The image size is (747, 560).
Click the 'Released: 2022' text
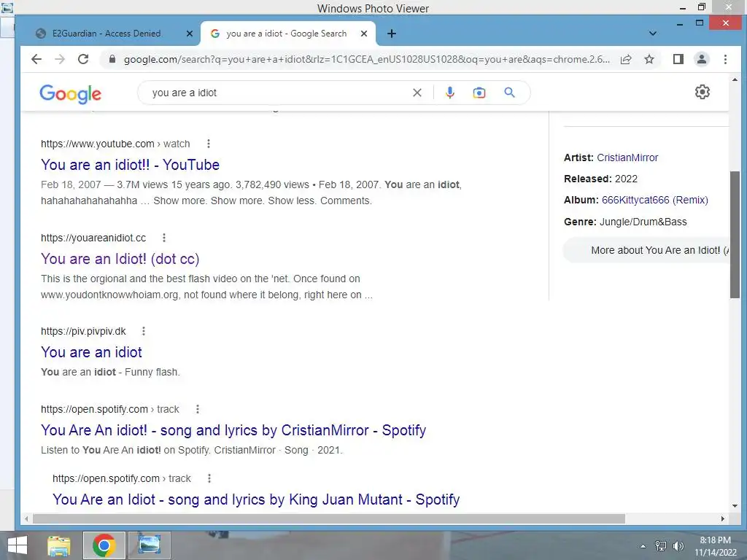tap(600, 179)
